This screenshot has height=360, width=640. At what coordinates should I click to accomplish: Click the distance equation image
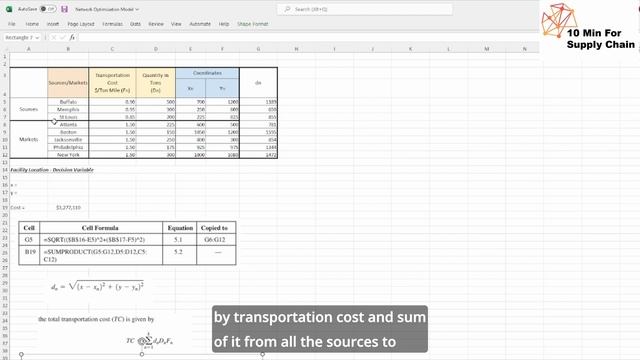[x=97, y=286]
